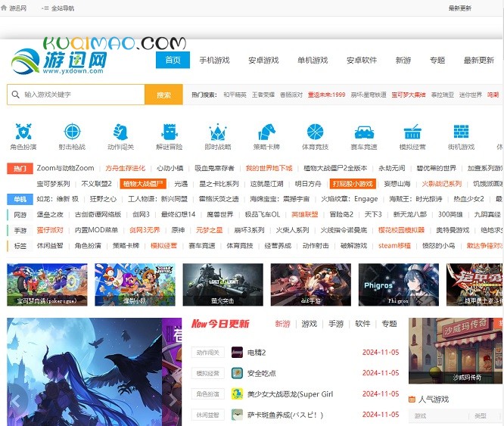
Task: Focus the 输入游戏关键字 search field
Action: tap(76, 95)
